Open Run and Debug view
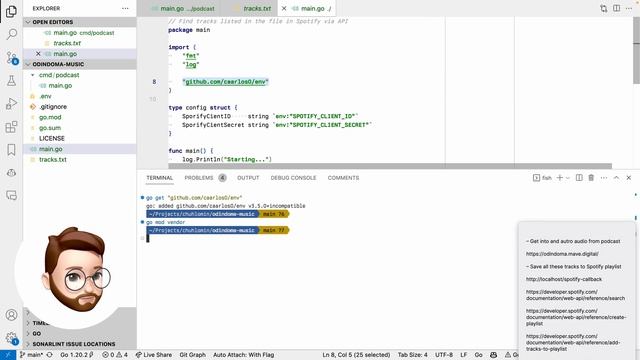 click(11, 104)
